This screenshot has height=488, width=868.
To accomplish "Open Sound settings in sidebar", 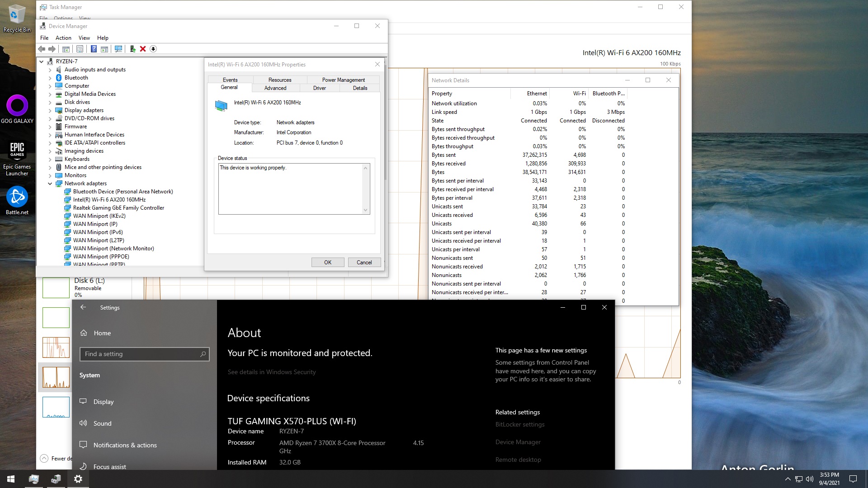I will (102, 423).
